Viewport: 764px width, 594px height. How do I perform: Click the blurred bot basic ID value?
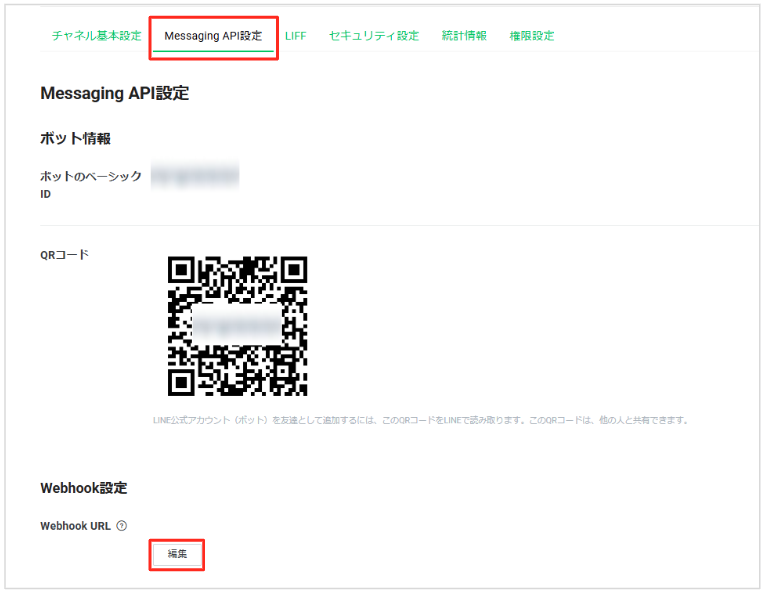click(195, 177)
